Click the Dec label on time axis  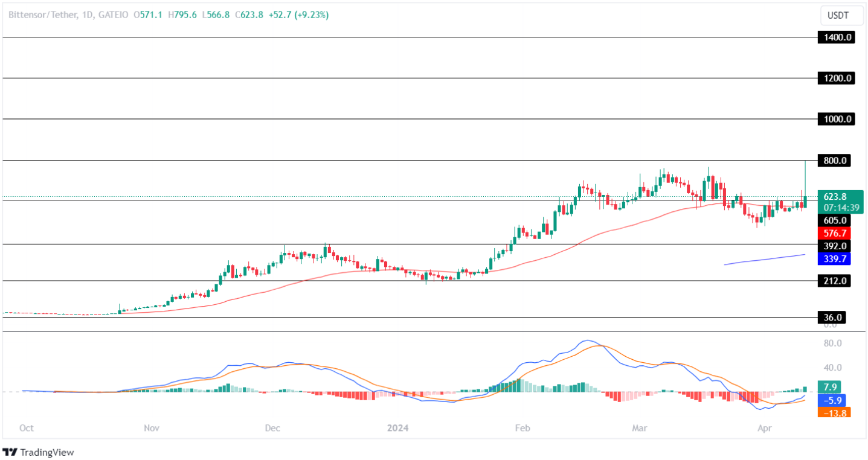pyautogui.click(x=272, y=428)
